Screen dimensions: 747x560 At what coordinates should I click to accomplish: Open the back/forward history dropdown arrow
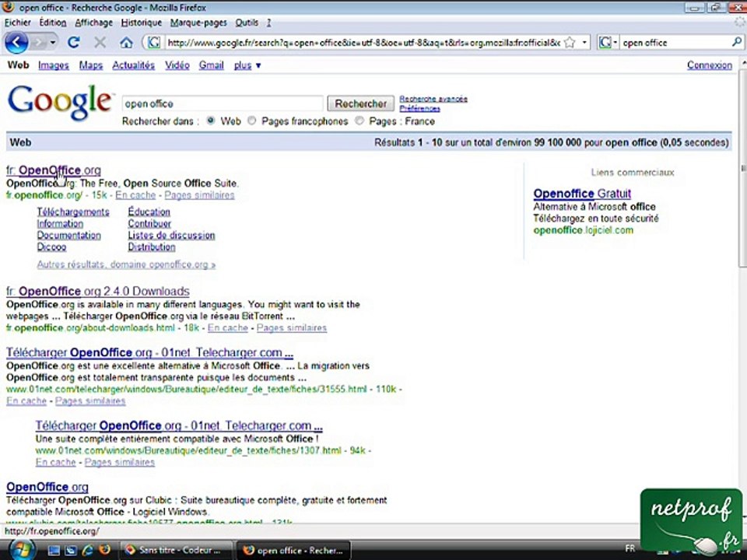coord(53,43)
